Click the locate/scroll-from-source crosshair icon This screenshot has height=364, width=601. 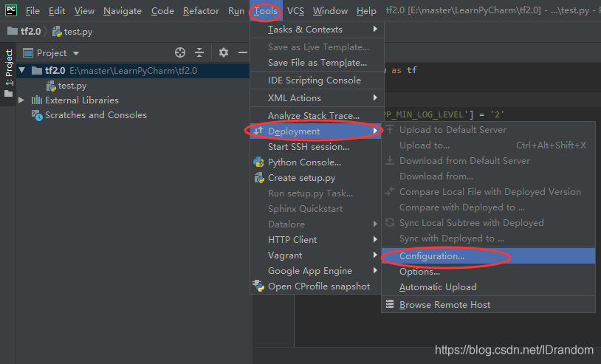click(180, 52)
